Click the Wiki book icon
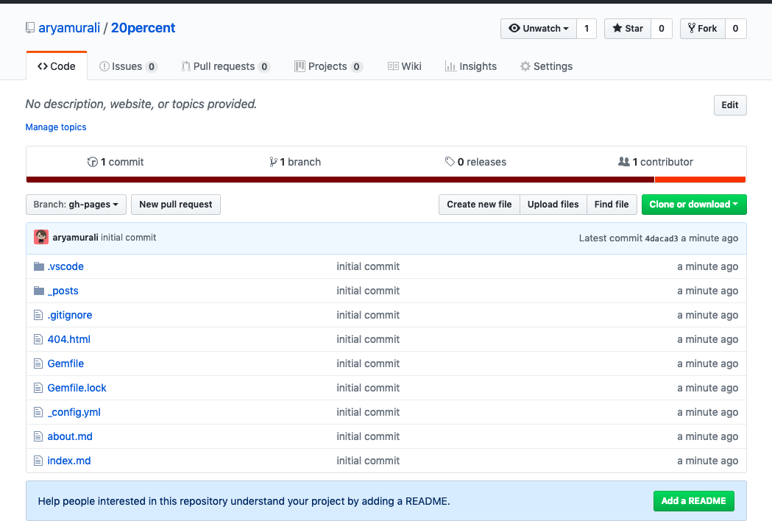This screenshot has width=772, height=532. click(x=393, y=66)
